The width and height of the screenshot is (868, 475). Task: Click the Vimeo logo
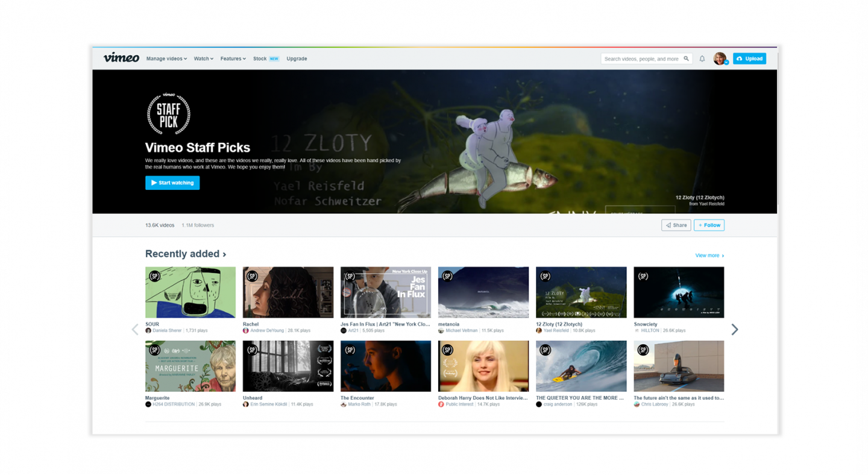[121, 58]
